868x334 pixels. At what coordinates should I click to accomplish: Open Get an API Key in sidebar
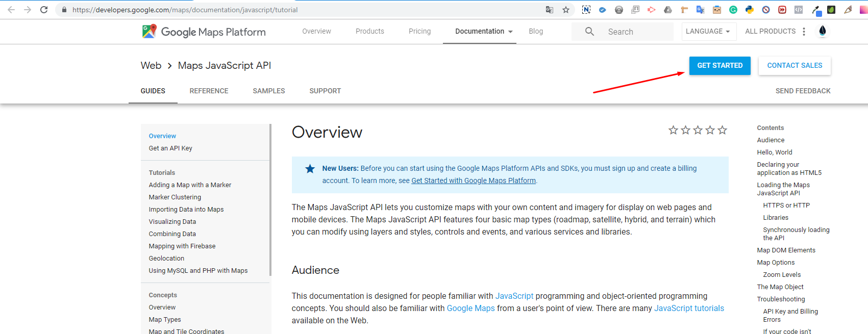click(170, 148)
